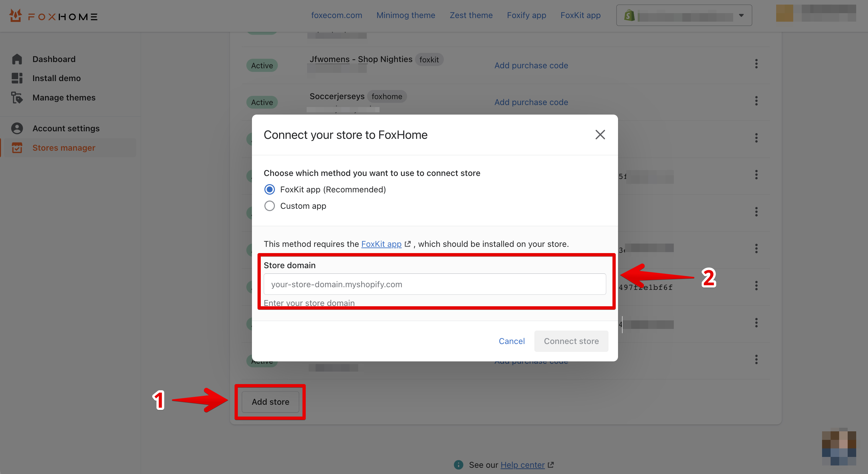Click the Active badge on Soccerjerseys row
Viewport: 868px width, 474px height.
tap(262, 102)
